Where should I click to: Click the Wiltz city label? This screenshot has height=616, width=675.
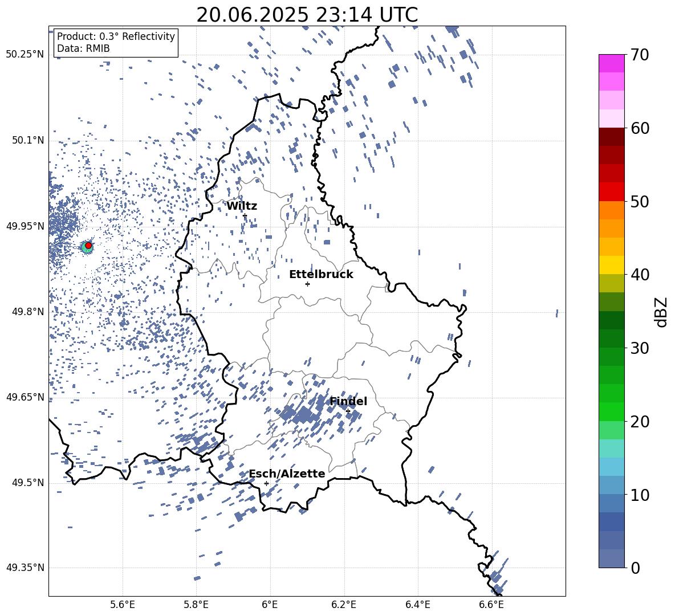[x=242, y=206]
